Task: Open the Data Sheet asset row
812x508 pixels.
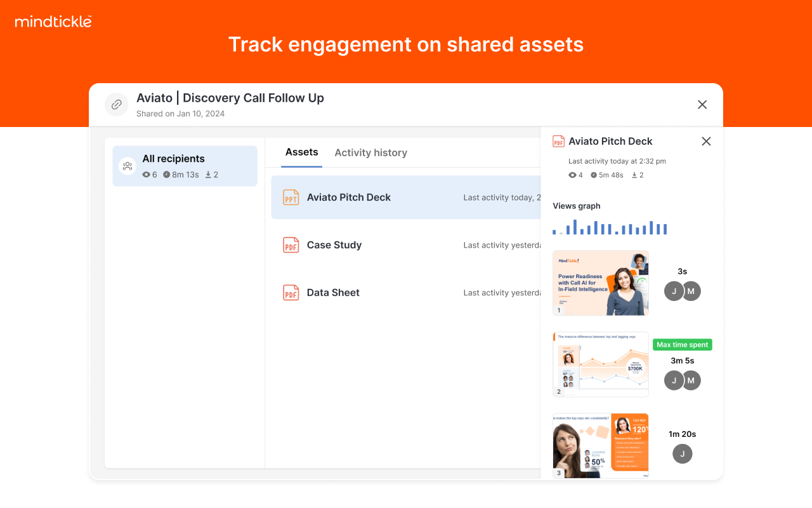Action: click(406, 293)
